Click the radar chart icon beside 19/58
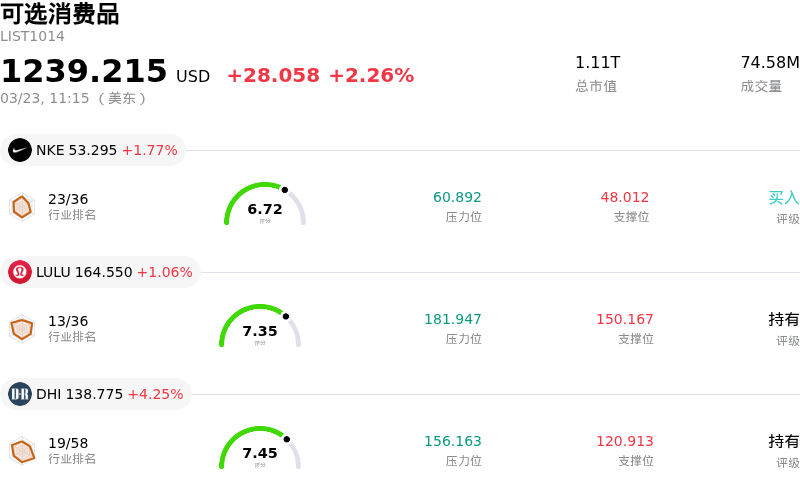Viewport: 800px width, 488px height. pos(22,450)
